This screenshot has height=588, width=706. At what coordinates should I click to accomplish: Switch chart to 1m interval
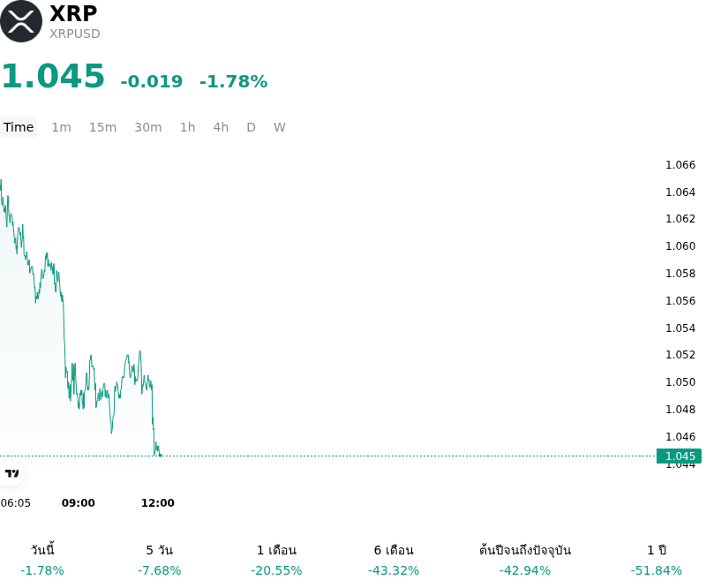[x=61, y=127]
